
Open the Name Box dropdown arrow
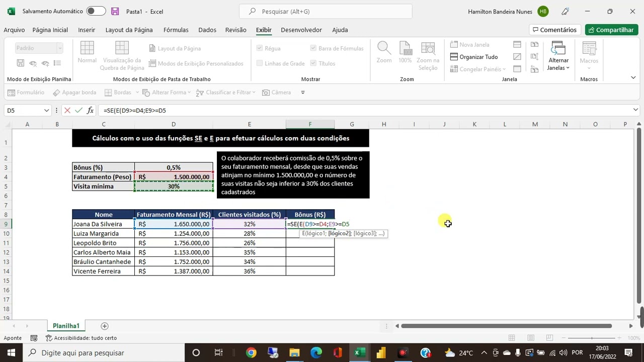pyautogui.click(x=46, y=110)
